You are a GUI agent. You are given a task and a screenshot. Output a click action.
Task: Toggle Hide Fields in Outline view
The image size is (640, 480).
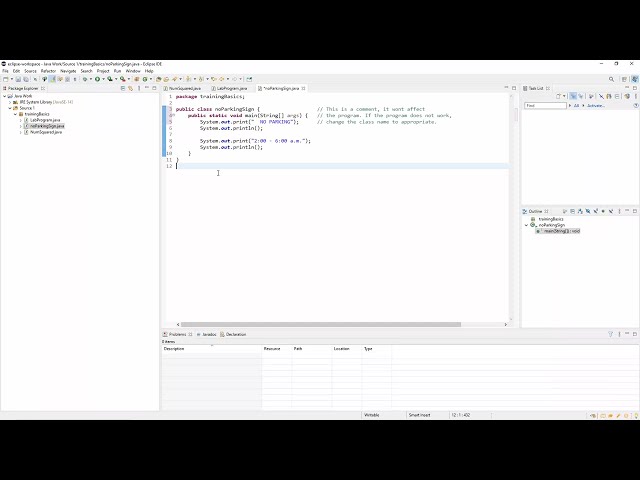pyautogui.click(x=588, y=211)
